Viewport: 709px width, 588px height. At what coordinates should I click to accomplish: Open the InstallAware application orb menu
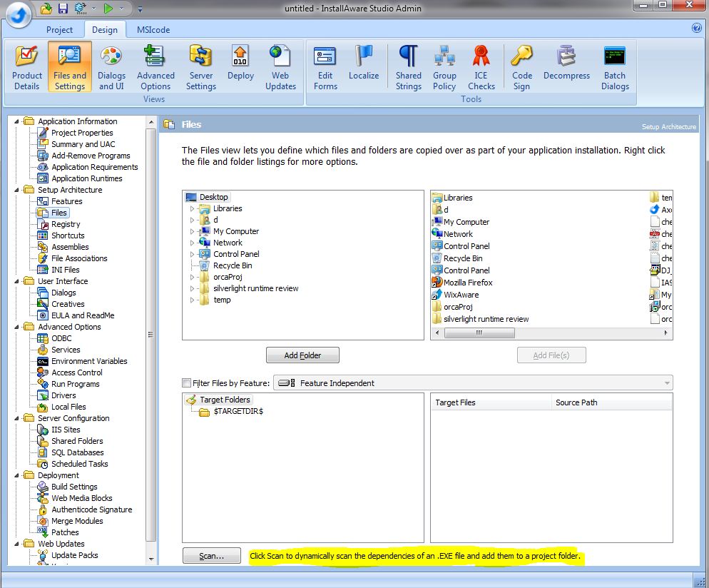pyautogui.click(x=19, y=16)
